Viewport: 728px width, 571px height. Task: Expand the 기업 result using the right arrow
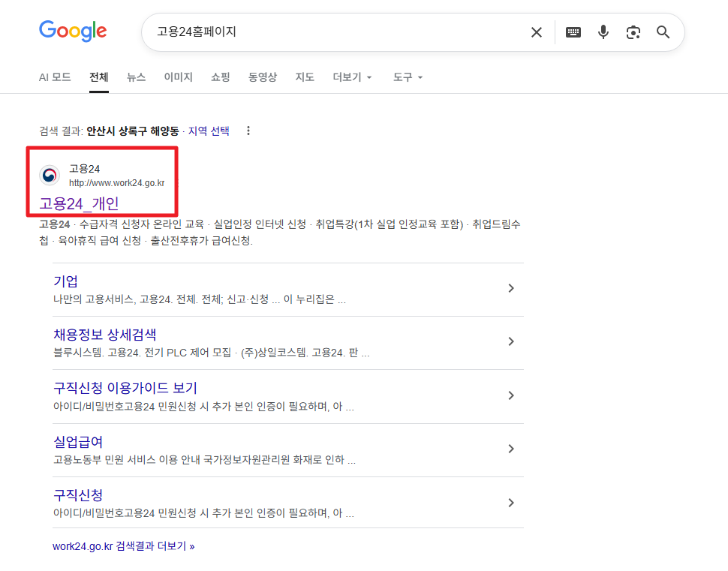pyautogui.click(x=511, y=289)
